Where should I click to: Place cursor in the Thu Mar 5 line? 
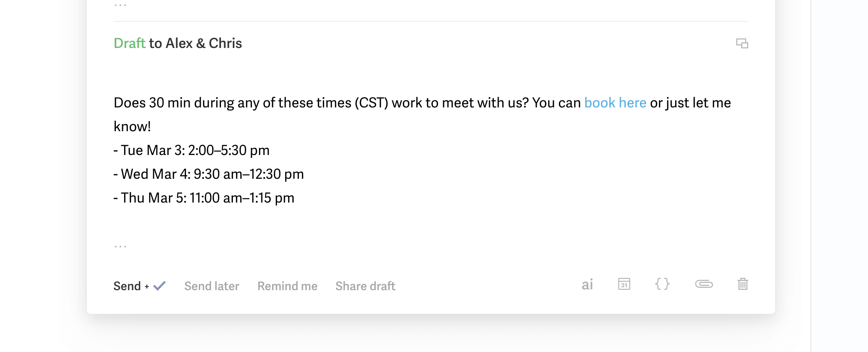pos(207,198)
